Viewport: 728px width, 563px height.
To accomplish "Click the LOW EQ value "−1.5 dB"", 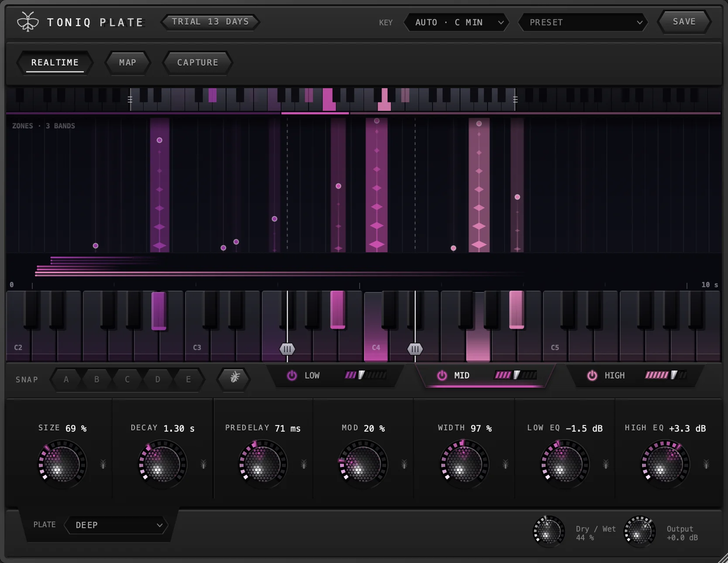I will coord(584,429).
